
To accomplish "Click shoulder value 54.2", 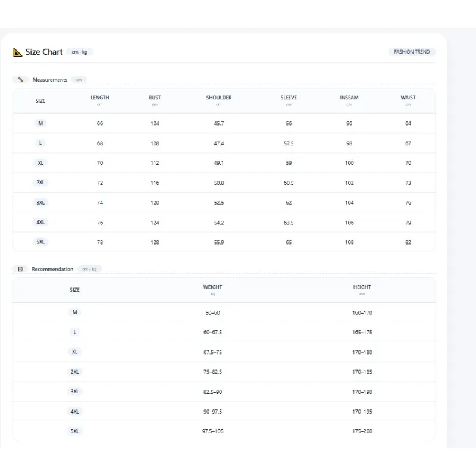I will point(219,223).
